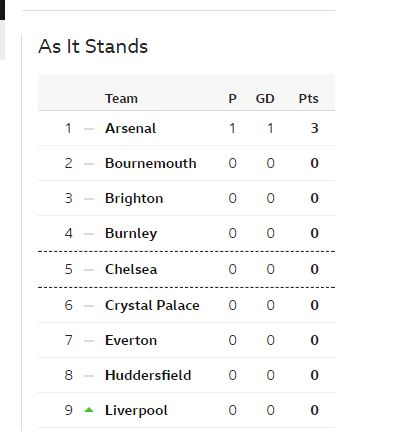Viewport: 397px width, 431px height.
Task: Open the Bournemouth team link
Action: 151,163
